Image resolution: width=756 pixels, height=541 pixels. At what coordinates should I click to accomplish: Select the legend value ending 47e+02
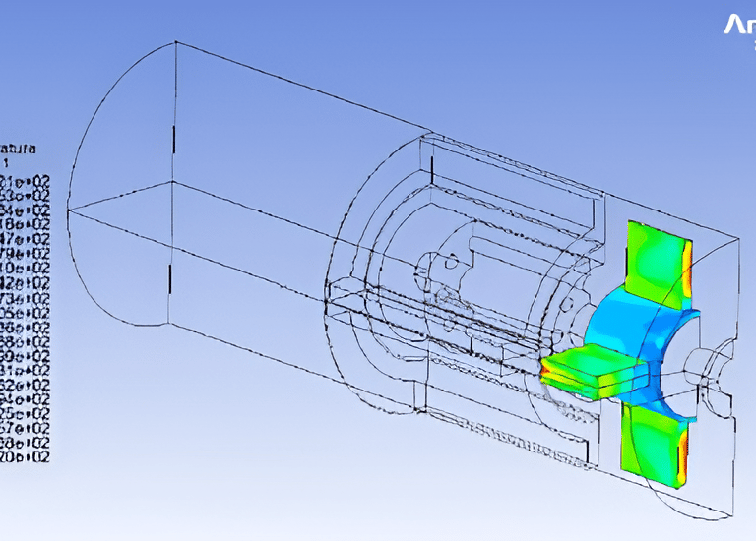(x=25, y=239)
